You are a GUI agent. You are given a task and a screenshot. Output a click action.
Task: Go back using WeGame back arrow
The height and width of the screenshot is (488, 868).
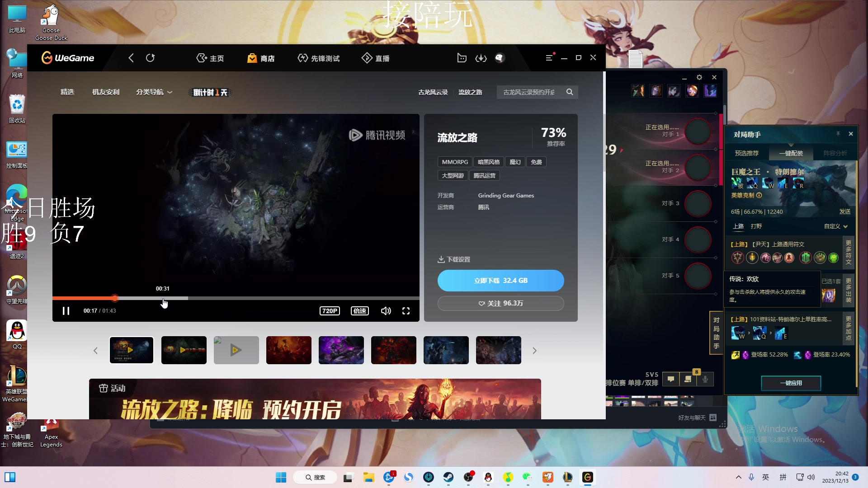(x=131, y=58)
